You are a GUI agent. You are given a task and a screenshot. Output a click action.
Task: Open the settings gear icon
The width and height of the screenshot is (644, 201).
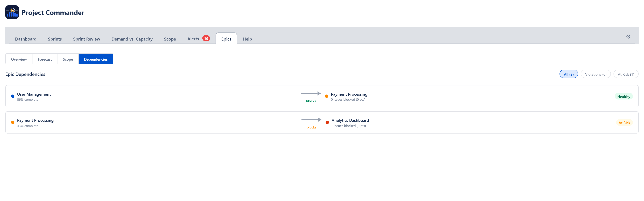(628, 37)
